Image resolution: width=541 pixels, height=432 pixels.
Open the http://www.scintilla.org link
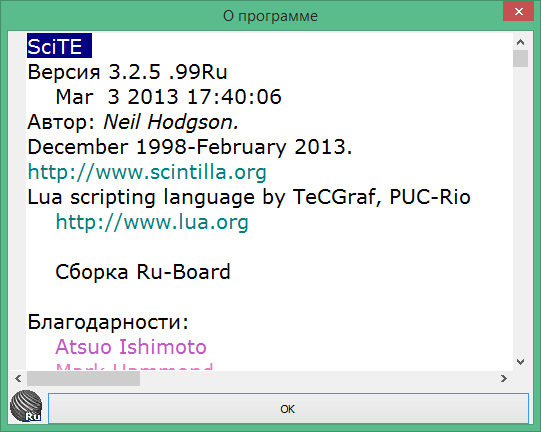[x=147, y=172]
